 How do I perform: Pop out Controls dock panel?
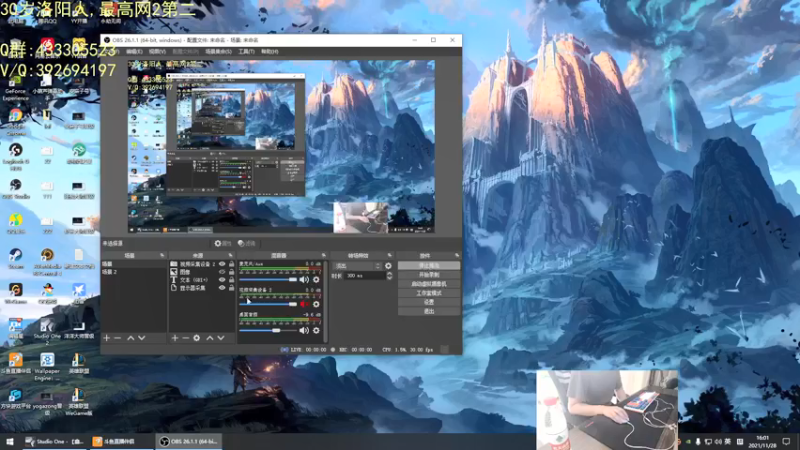[x=457, y=256]
